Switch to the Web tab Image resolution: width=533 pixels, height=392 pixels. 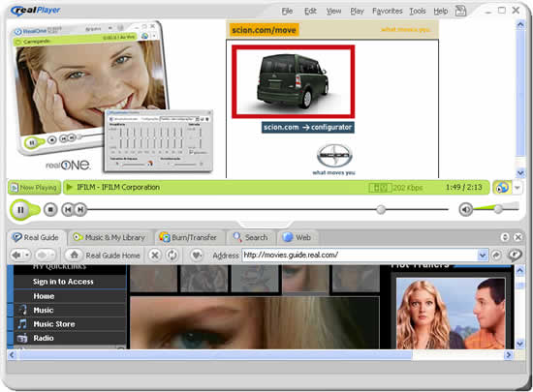pos(297,237)
